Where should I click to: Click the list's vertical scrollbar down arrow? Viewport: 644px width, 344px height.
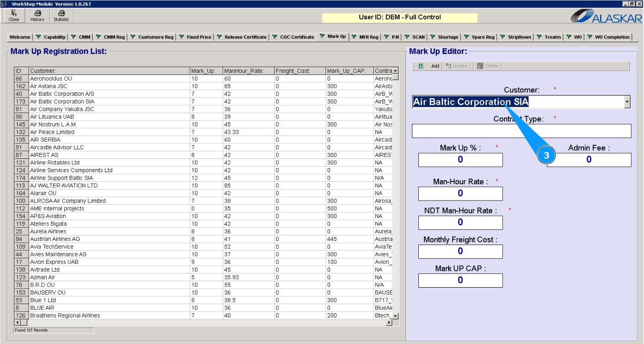395,316
